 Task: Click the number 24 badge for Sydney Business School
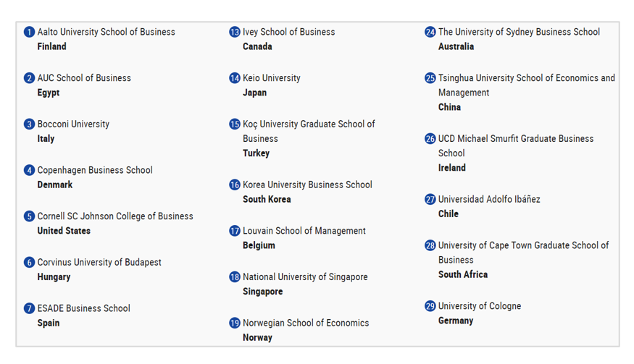pos(430,32)
